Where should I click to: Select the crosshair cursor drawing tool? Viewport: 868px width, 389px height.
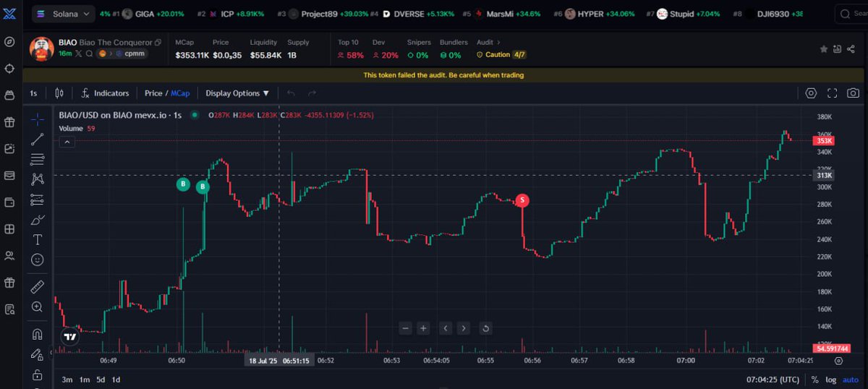pos(38,119)
